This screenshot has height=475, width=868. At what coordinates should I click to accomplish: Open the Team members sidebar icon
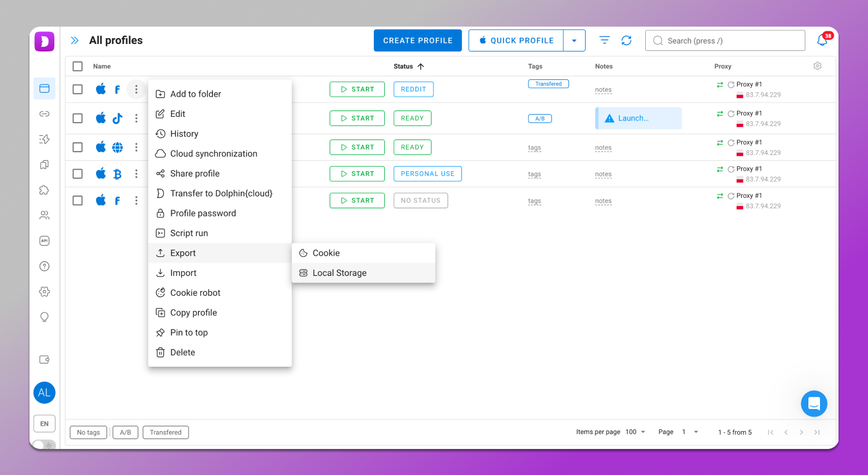point(45,215)
